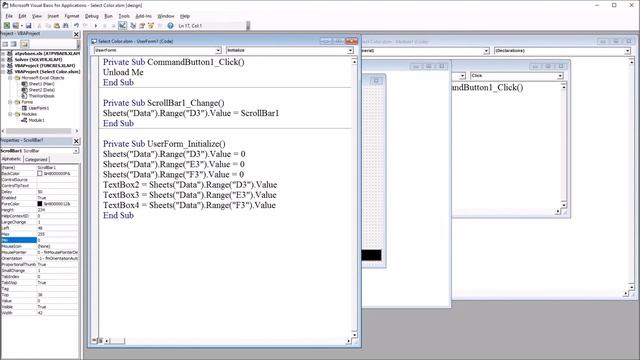
Task: Open the Edit menu
Action: [x=22, y=16]
